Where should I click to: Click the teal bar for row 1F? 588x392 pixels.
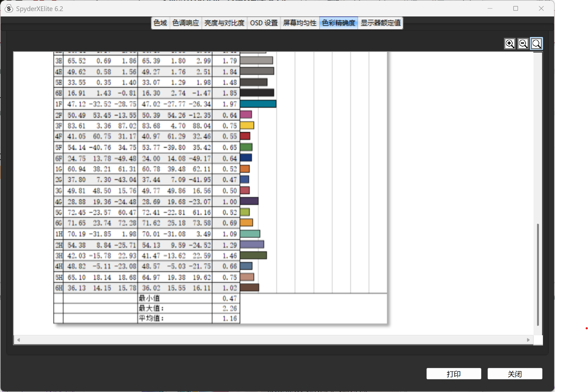click(x=258, y=104)
